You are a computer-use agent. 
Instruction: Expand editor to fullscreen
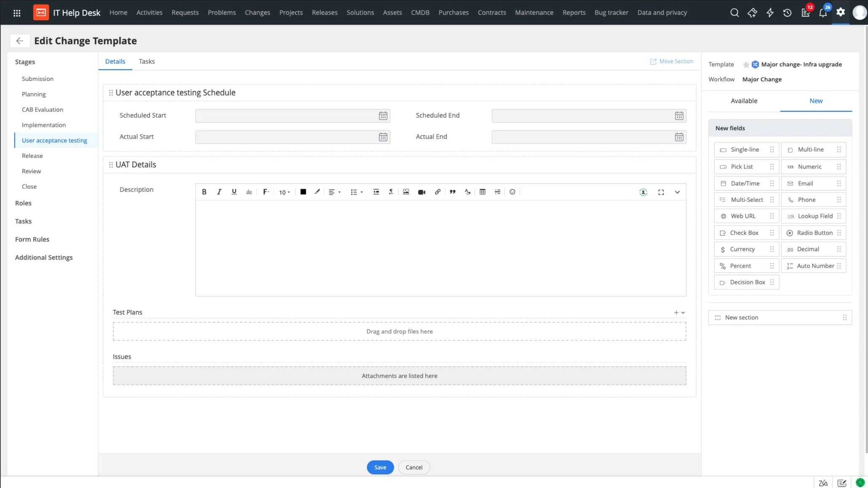coord(661,192)
